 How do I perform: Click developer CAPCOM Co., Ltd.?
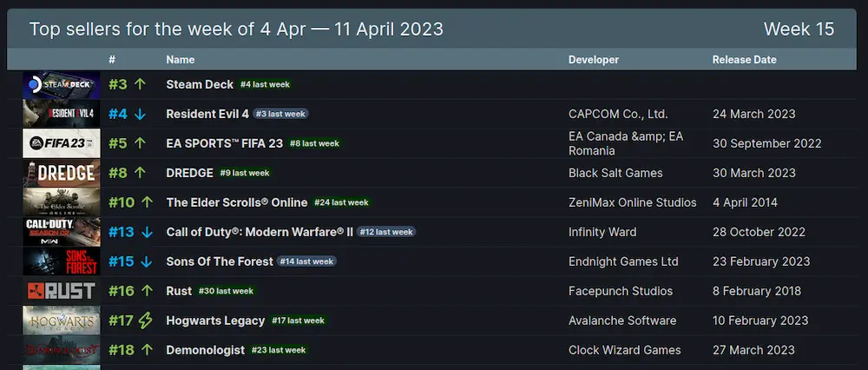[618, 114]
